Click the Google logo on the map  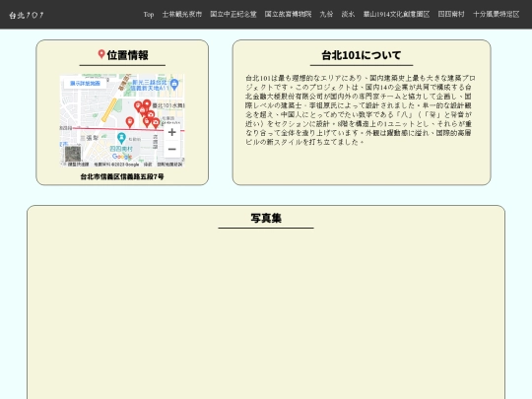pos(122,157)
